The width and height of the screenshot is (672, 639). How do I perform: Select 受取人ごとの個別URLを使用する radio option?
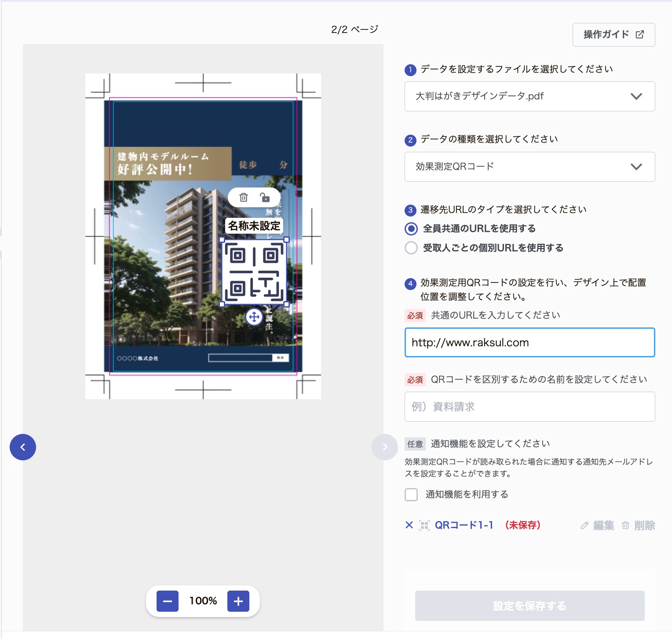[411, 248]
